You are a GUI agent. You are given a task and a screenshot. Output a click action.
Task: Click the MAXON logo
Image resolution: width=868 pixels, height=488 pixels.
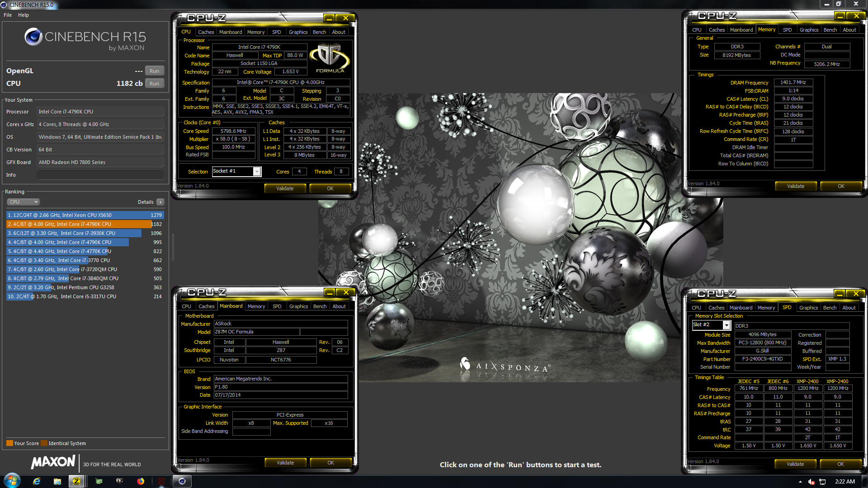pyautogui.click(x=53, y=462)
